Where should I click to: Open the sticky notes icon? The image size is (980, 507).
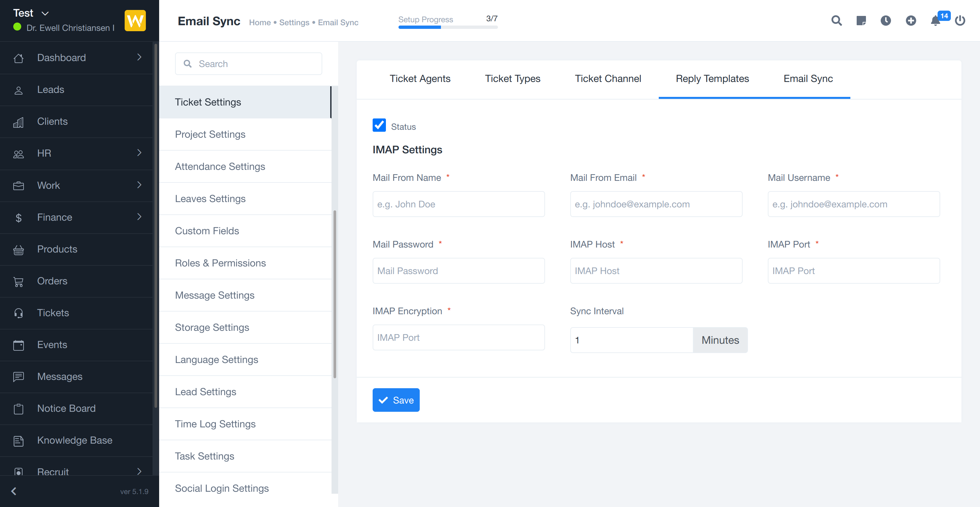tap(861, 21)
